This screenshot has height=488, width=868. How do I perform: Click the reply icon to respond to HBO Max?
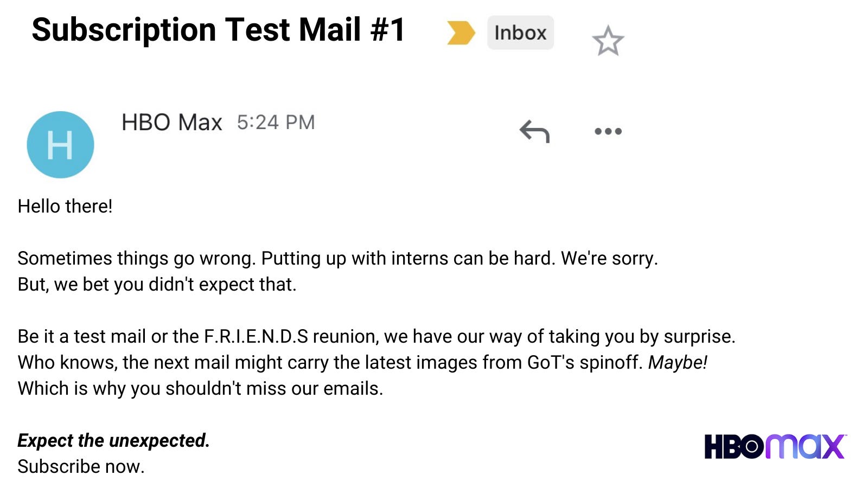(x=534, y=130)
